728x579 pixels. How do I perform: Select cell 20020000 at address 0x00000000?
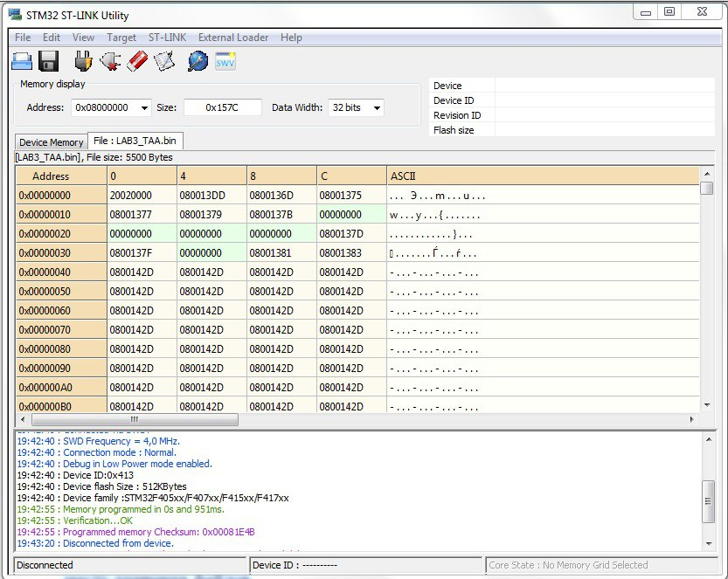[x=142, y=196]
